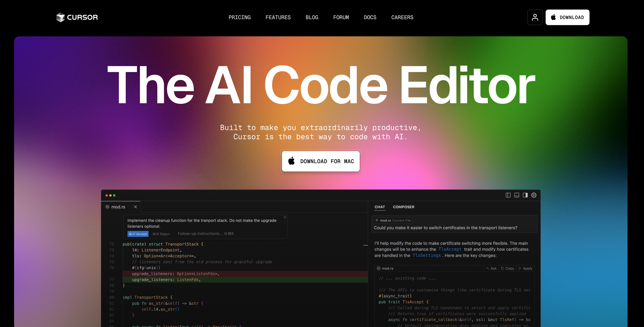Screen dimensions: 644x327
Task: Click code line 'l4: ListenerEndpoint,'
Action: point(157,250)
